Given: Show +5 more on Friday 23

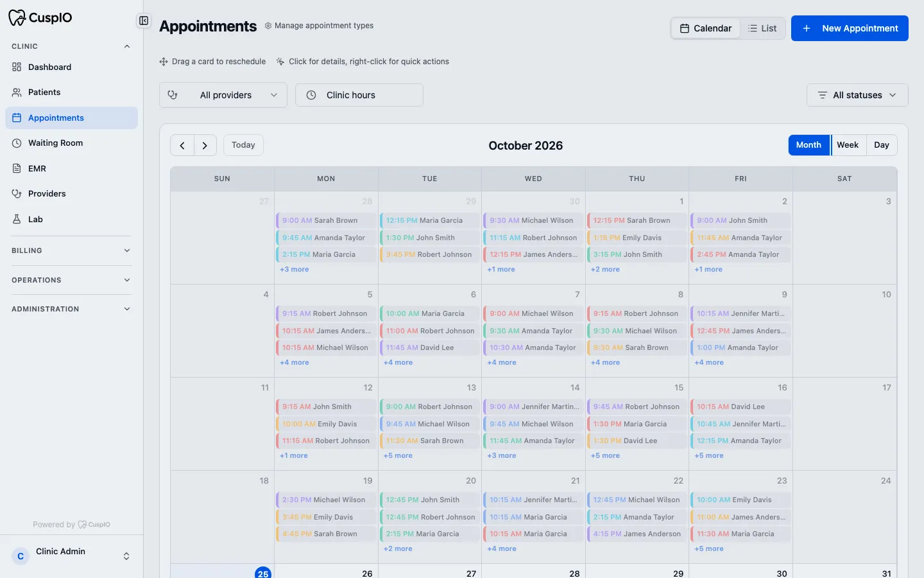Looking at the screenshot, I should (709, 549).
